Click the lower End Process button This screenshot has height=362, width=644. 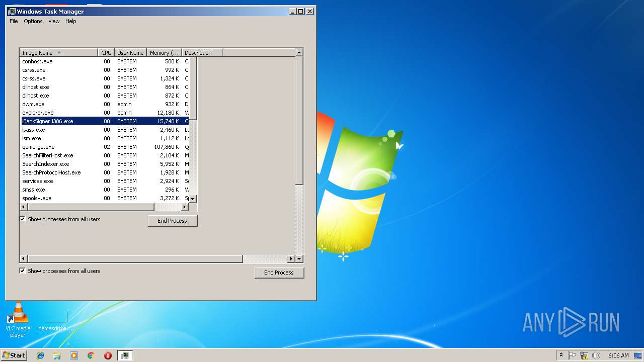tap(279, 273)
